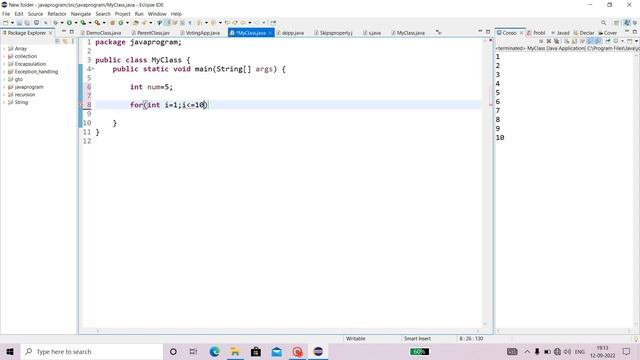Open the Open Console dropdown arrow
640x360 pixels.
pyautogui.click(x=637, y=41)
